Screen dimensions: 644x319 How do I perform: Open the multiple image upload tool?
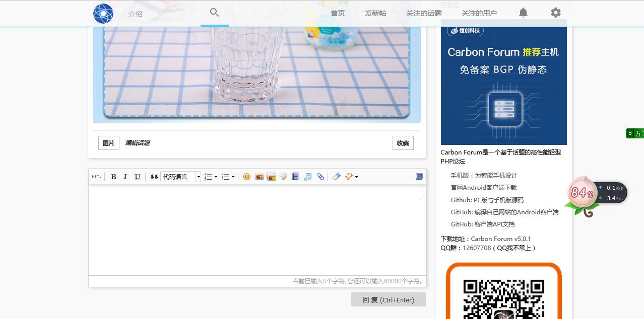pyautogui.click(x=271, y=177)
